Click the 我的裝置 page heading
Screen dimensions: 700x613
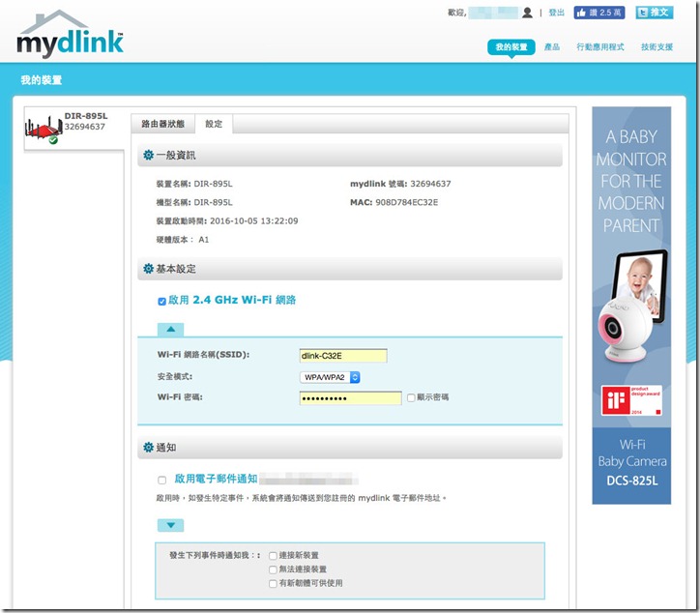[x=41, y=80]
